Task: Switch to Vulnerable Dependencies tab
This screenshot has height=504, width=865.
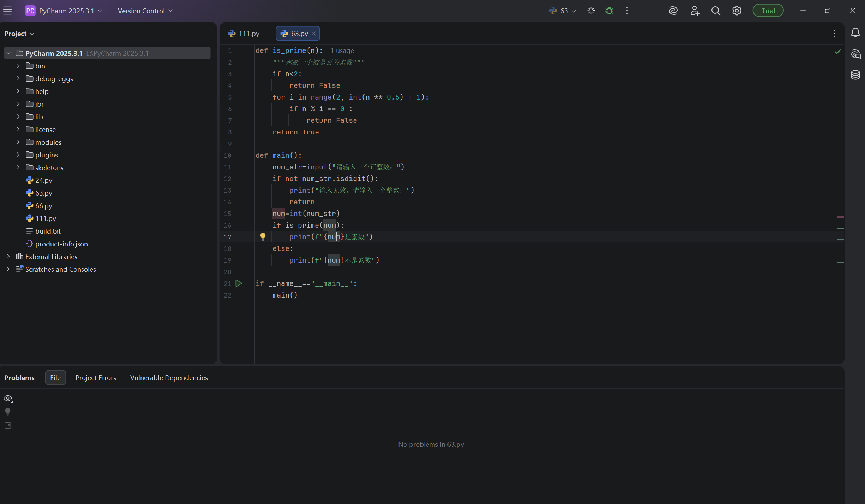Action: [x=169, y=378]
